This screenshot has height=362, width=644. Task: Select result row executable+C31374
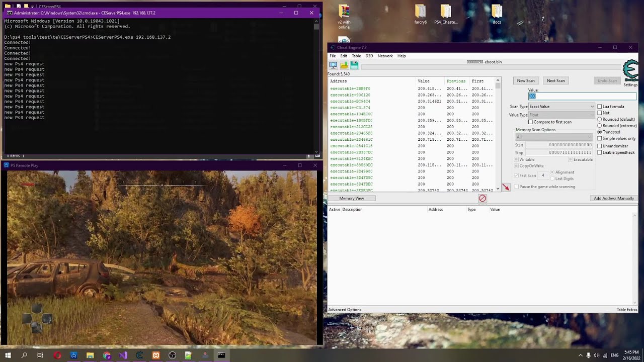tap(412, 108)
